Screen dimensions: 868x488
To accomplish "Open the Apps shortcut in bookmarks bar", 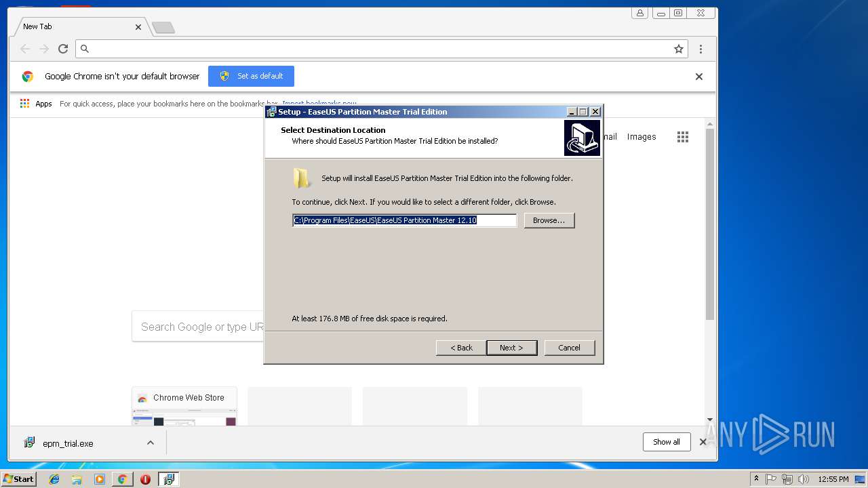I will tap(36, 104).
